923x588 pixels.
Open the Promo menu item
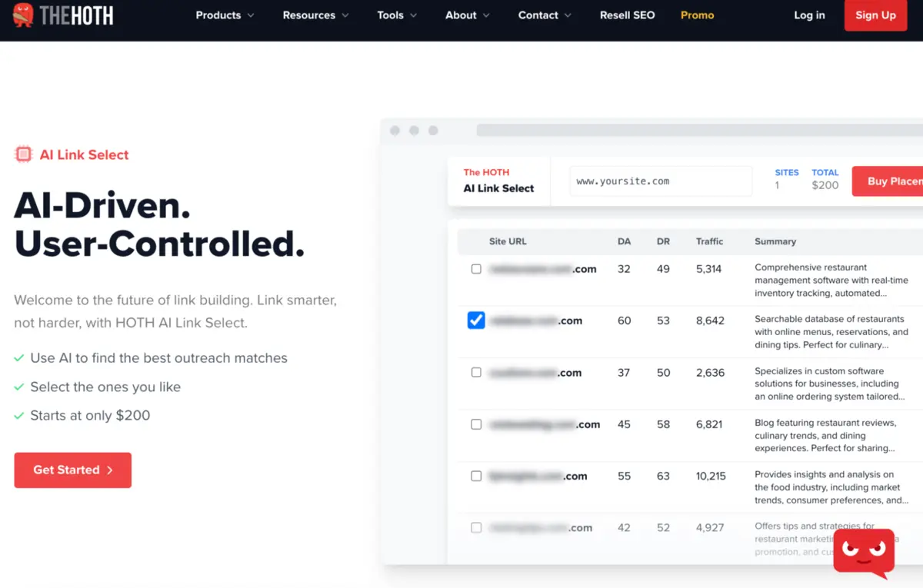(x=697, y=15)
